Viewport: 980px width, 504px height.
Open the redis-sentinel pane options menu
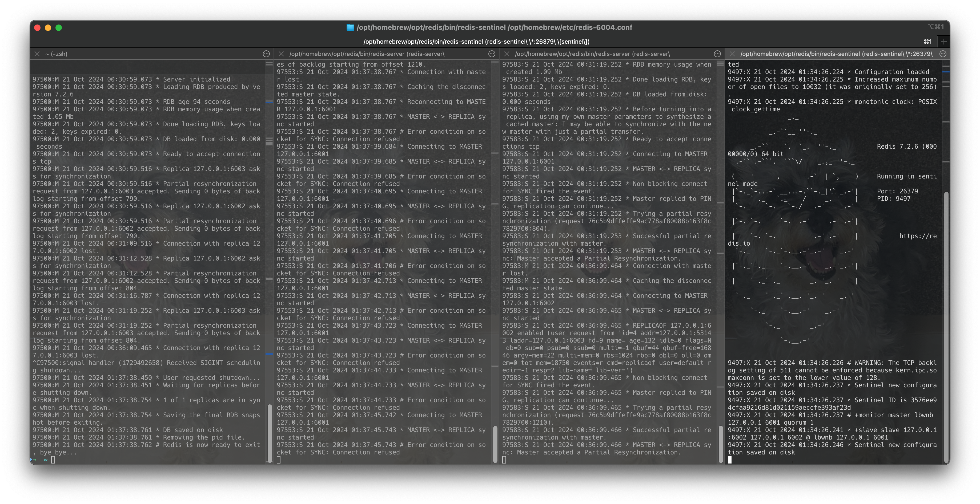coord(942,54)
